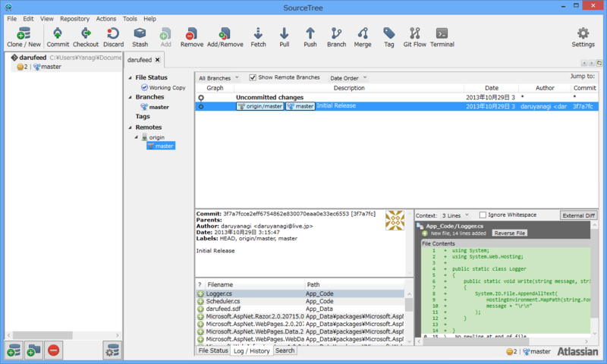Click the Pull toolbar icon
This screenshot has height=364, width=607.
coord(284,37)
